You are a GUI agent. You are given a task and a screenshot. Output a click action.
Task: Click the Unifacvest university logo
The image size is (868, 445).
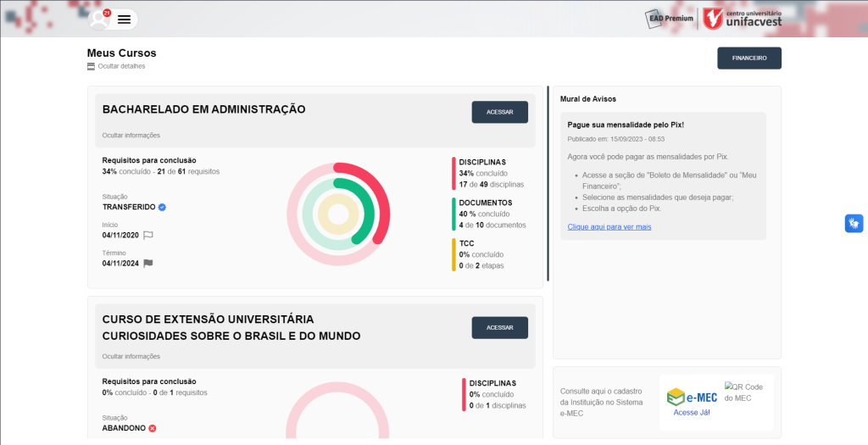743,18
